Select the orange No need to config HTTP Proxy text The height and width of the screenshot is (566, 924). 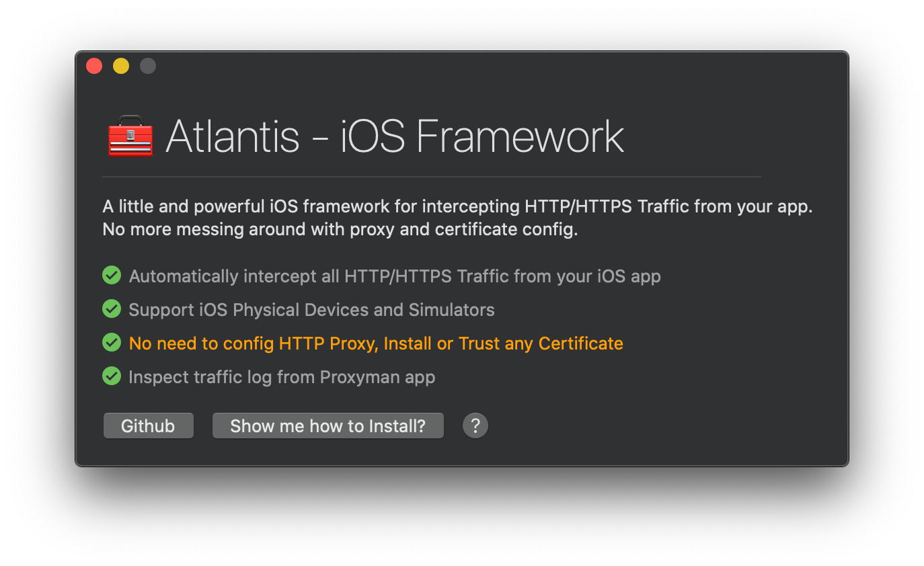tap(376, 343)
